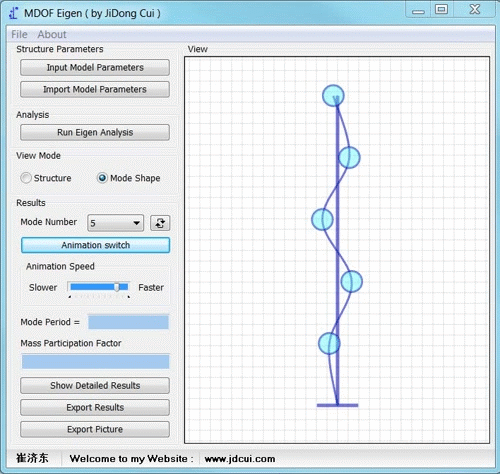The height and width of the screenshot is (474, 500).
Task: Open the About menu
Action: (52, 34)
